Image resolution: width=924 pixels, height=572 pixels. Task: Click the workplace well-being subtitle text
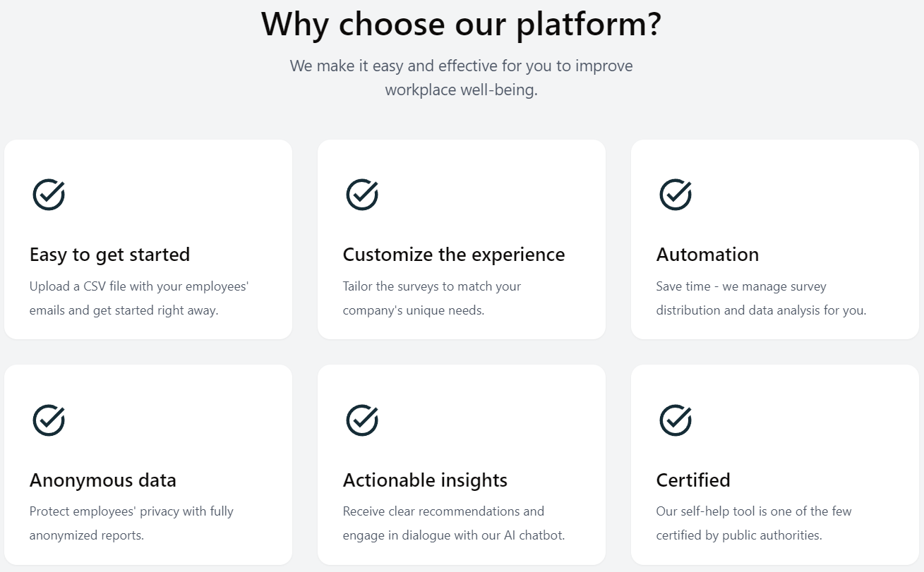click(x=462, y=78)
